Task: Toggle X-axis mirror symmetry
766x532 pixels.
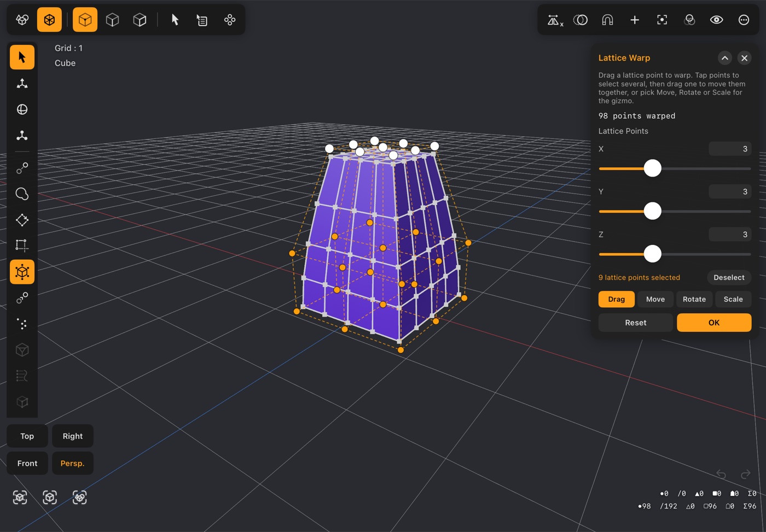Action: point(555,20)
